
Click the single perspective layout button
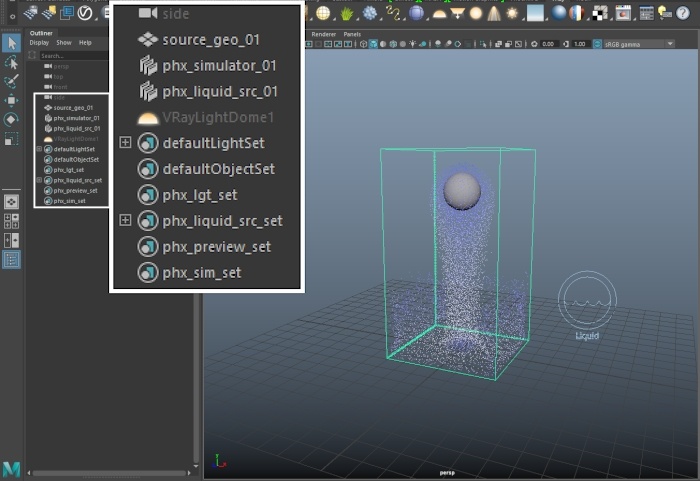tap(12, 202)
